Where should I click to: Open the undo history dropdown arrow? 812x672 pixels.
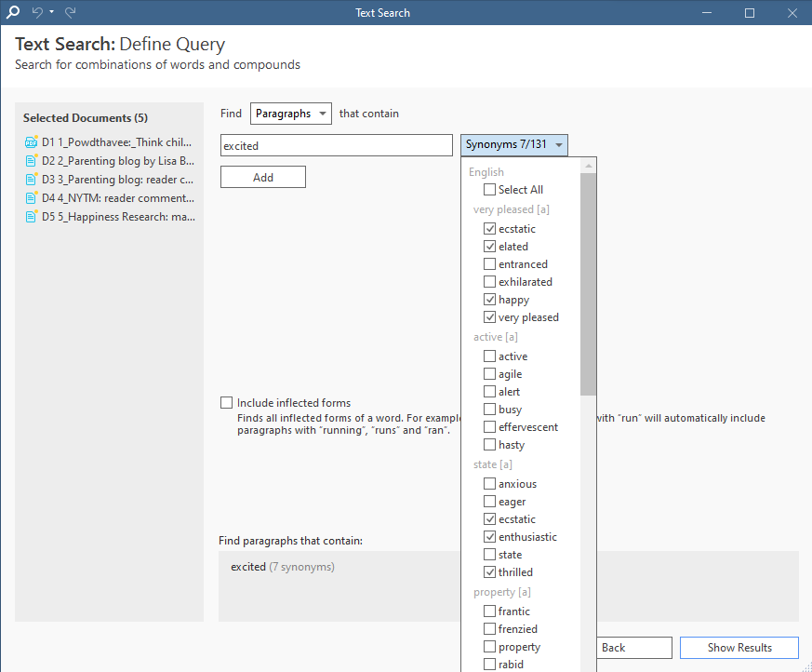click(52, 13)
